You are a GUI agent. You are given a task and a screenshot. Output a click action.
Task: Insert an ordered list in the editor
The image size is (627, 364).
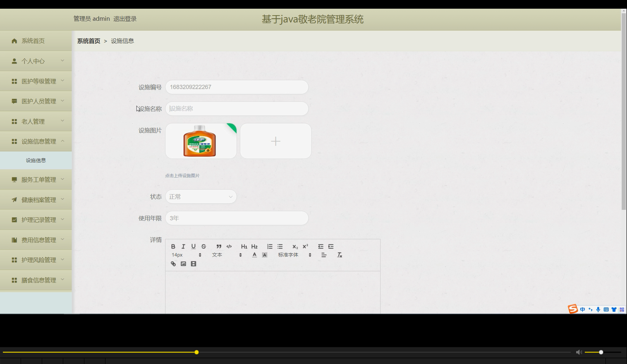(270, 246)
